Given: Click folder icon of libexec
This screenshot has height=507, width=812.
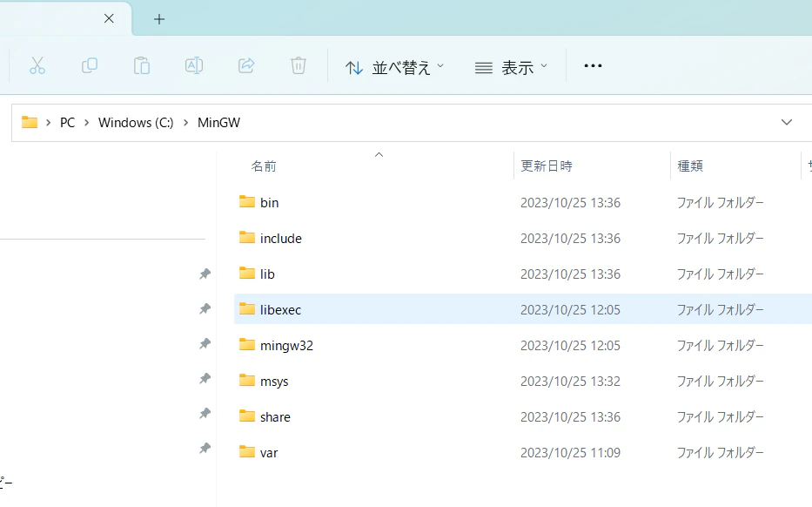Looking at the screenshot, I should (x=247, y=309).
